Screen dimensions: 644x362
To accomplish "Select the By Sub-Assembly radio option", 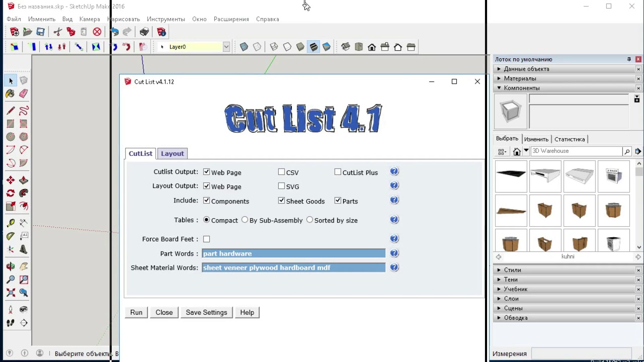I will (x=245, y=220).
